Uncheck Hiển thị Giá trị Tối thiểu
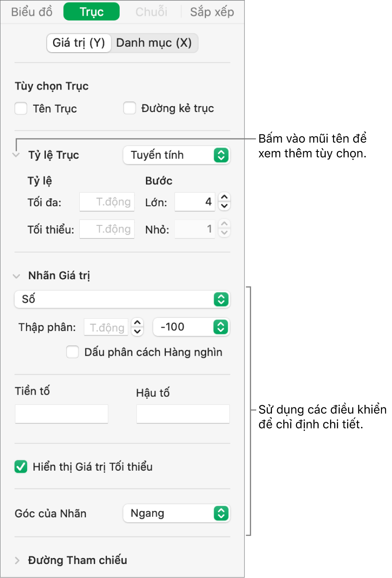 tap(21, 467)
